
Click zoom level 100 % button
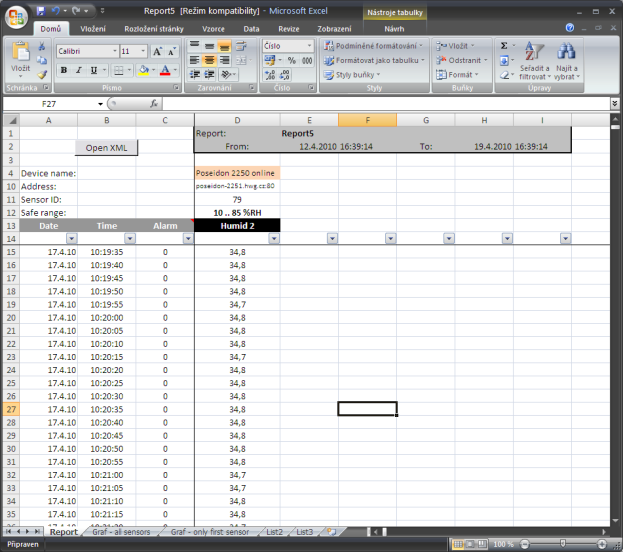pos(503,544)
